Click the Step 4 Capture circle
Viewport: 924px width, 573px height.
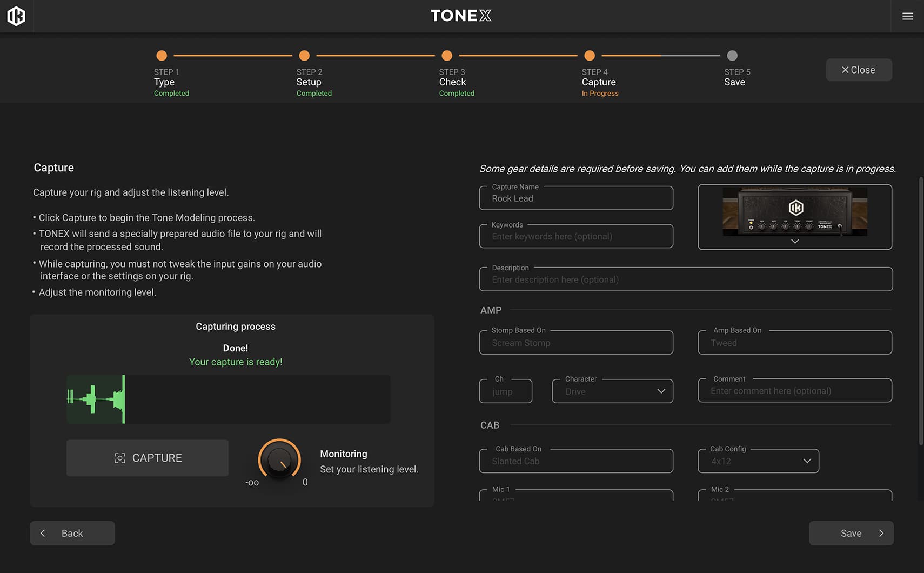pos(590,56)
